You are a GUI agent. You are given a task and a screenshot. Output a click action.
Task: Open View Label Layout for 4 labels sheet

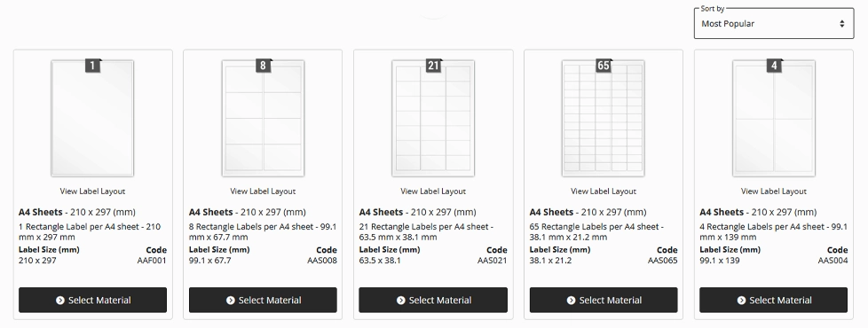(x=774, y=191)
